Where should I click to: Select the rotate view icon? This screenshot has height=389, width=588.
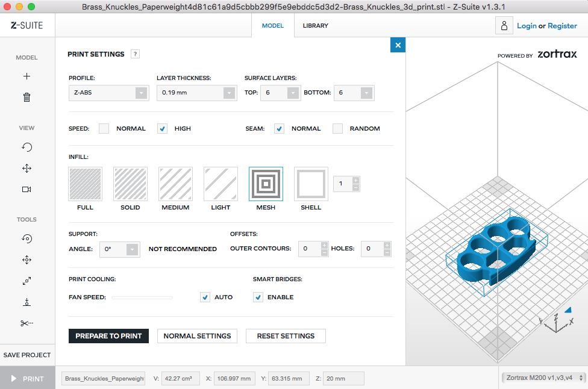(x=27, y=147)
